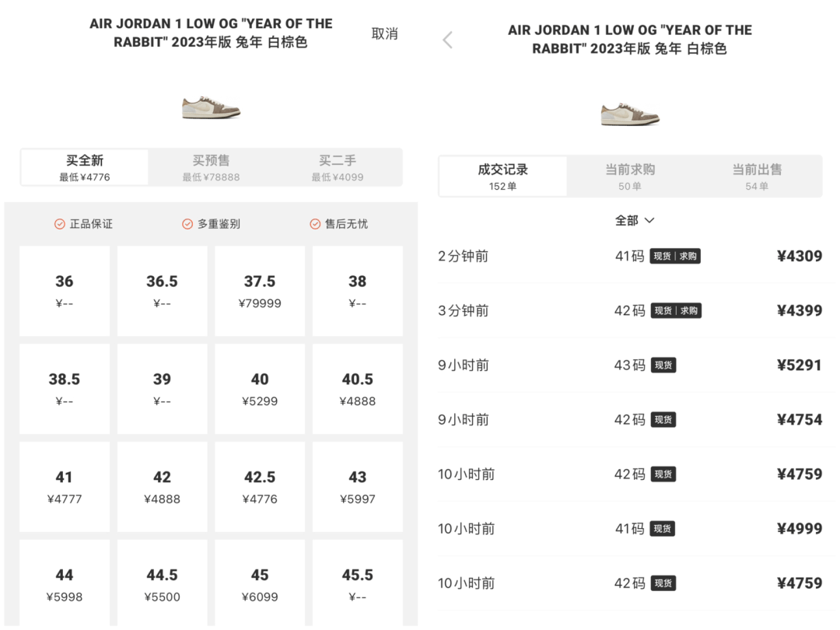The height and width of the screenshot is (630, 840).
Task: Select size 42.5 priced ¥4776
Action: [x=260, y=487]
